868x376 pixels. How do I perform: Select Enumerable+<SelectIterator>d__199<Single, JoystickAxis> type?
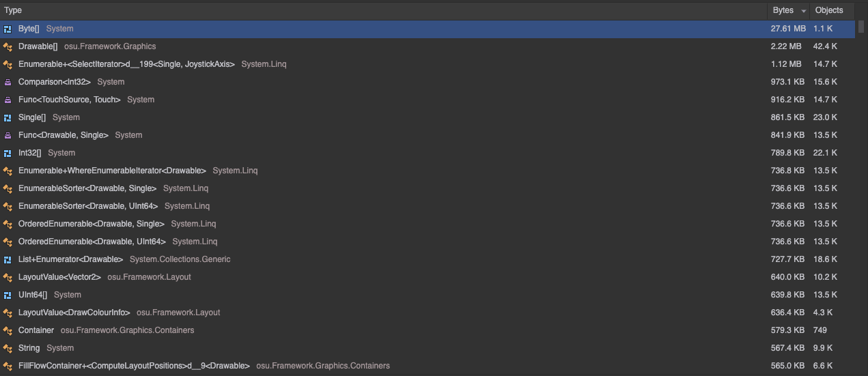(x=126, y=64)
